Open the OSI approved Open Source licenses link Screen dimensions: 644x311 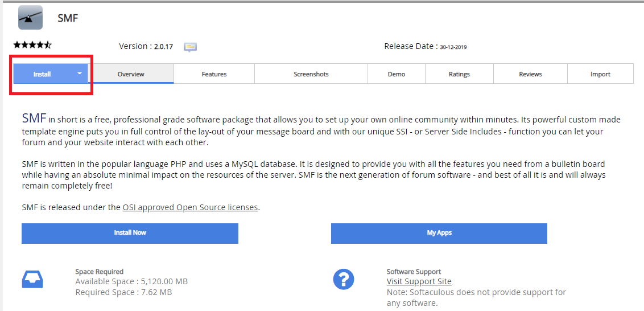pyautogui.click(x=190, y=207)
